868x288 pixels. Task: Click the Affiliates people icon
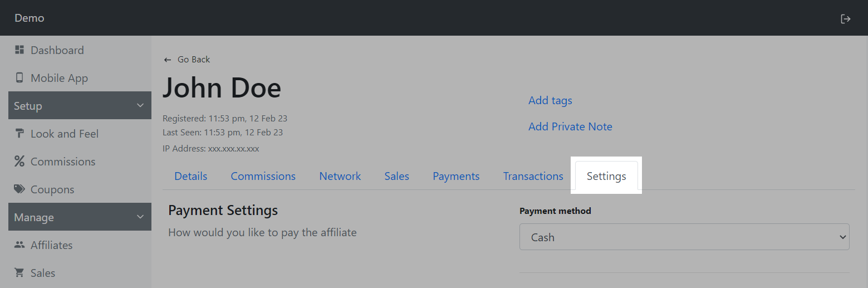pos(19,245)
